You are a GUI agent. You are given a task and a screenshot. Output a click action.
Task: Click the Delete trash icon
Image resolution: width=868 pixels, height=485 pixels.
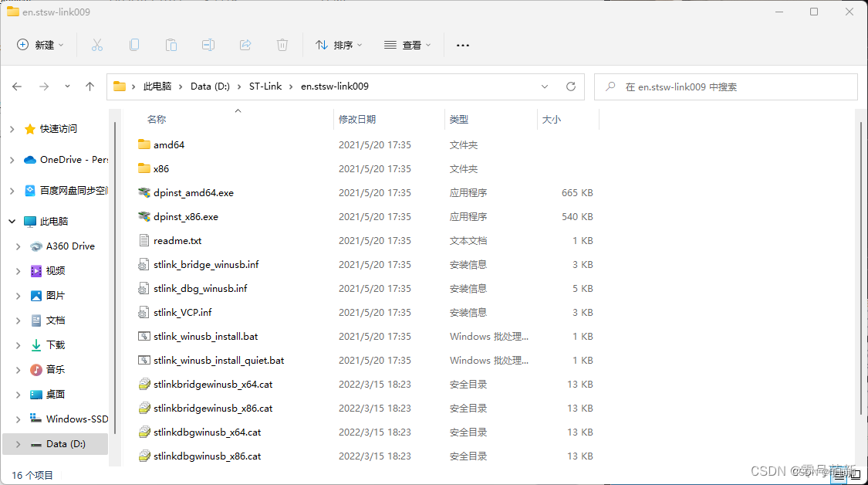pos(282,45)
